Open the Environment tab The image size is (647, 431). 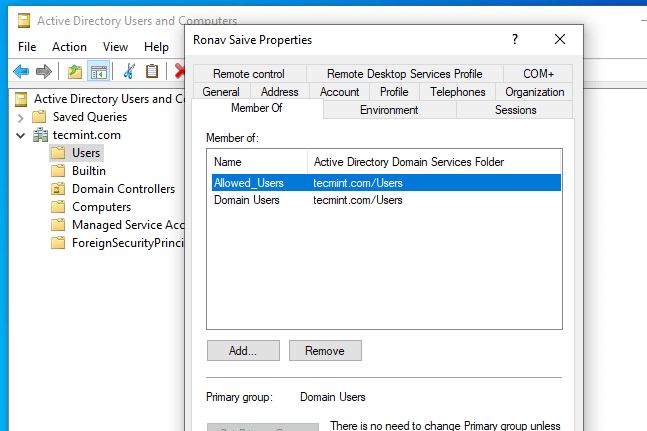click(x=389, y=110)
